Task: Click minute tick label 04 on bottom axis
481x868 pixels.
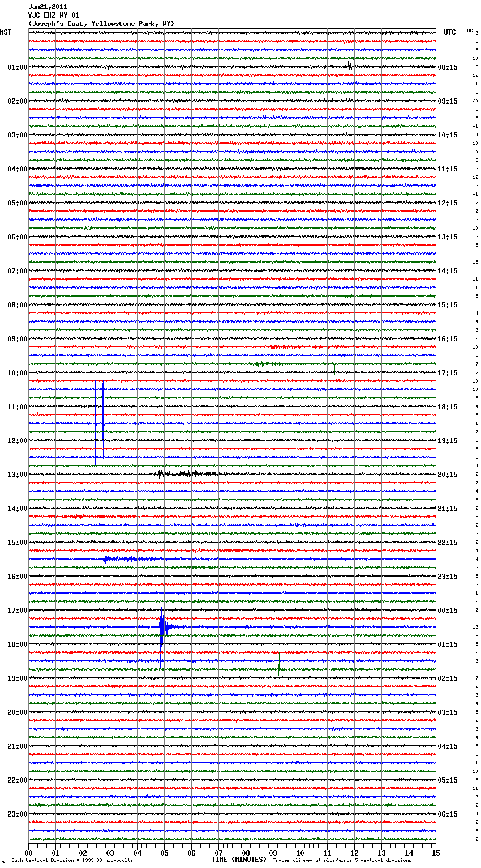Action: point(137,853)
